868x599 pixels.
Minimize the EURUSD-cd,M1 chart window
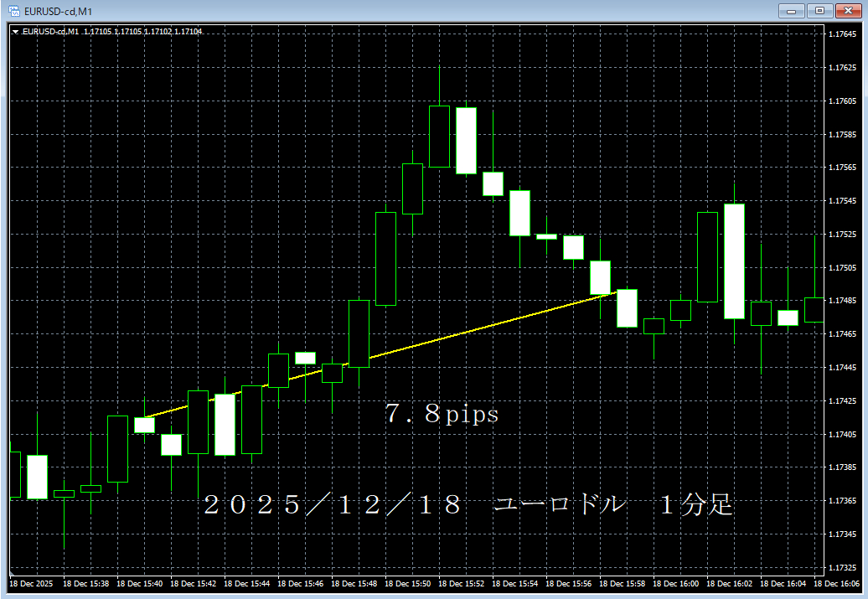point(792,11)
